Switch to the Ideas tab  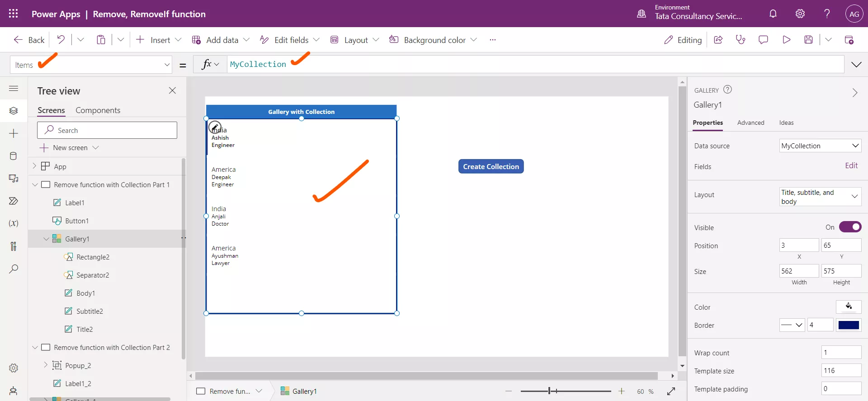click(x=786, y=123)
